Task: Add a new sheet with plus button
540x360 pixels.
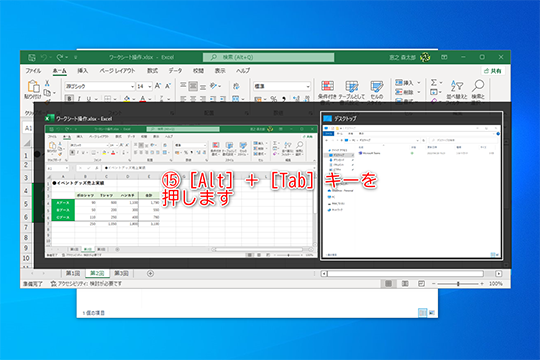Action: point(150,274)
